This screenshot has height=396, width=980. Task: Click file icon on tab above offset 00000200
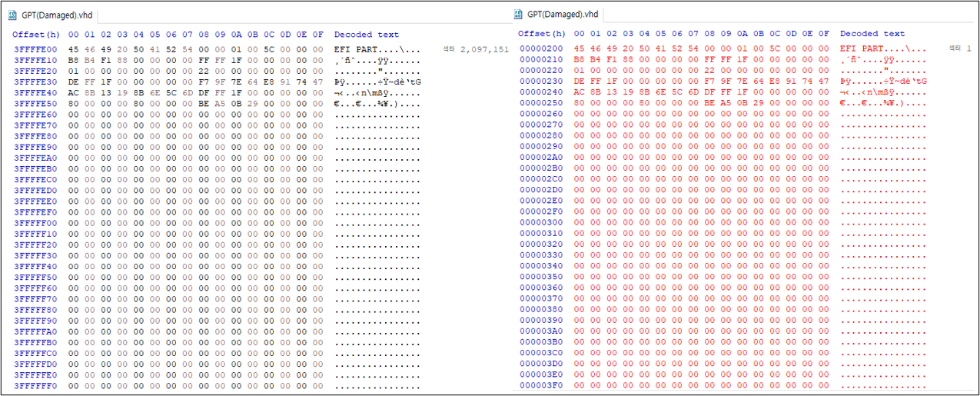[520, 15]
